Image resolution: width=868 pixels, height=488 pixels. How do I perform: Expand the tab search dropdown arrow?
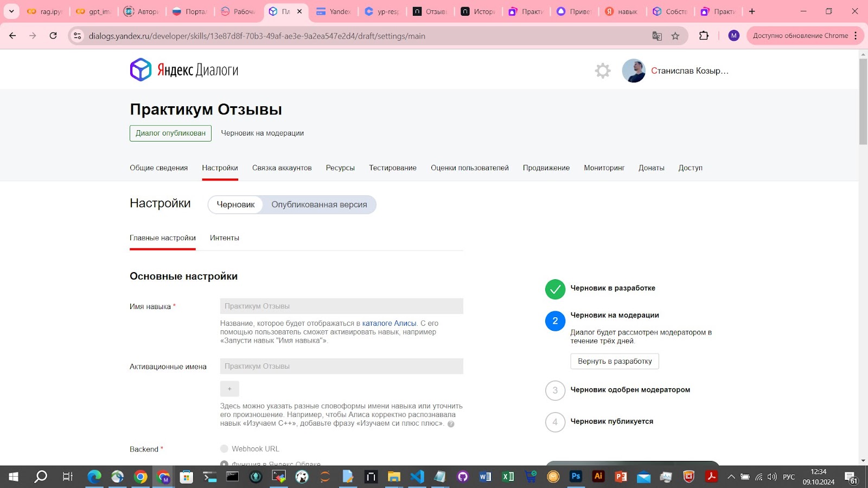11,11
